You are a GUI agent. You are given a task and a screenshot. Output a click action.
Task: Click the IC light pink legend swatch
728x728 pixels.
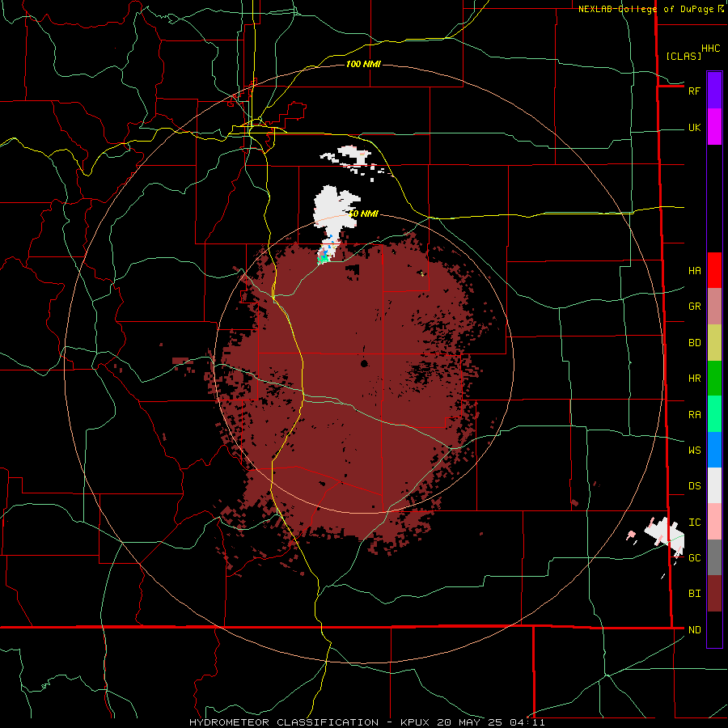[x=714, y=522]
